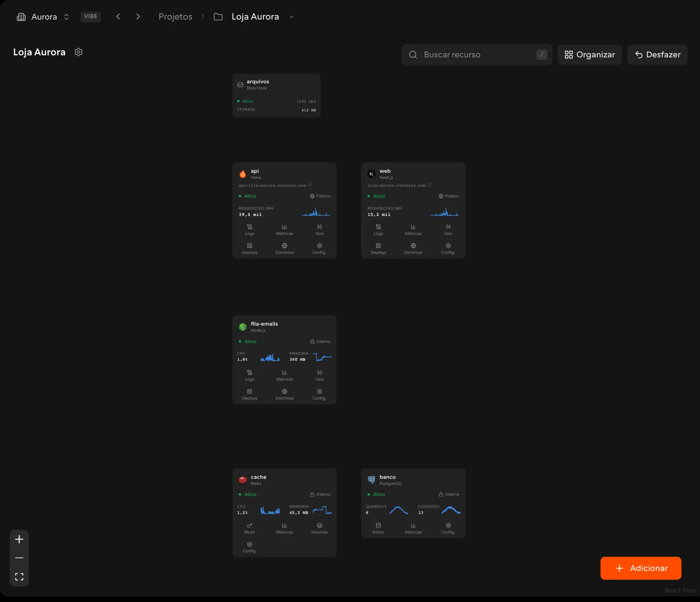
Task: Open Volumes on the cache card
Action: pyautogui.click(x=319, y=528)
